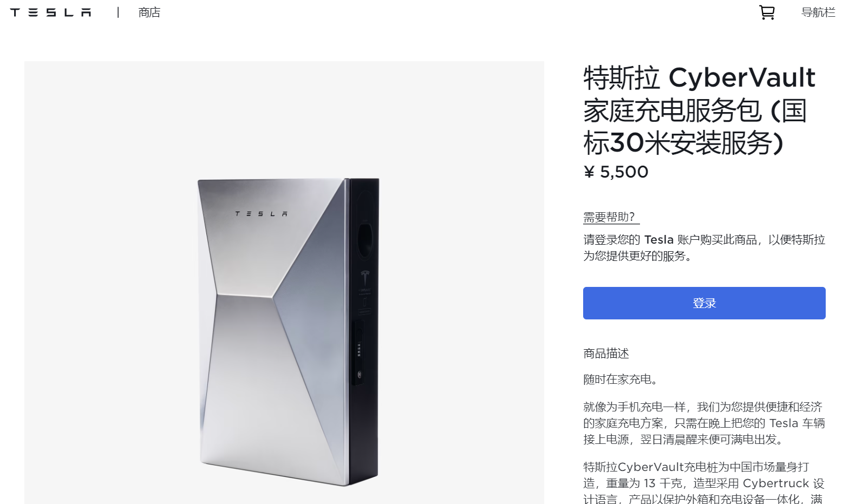Open the 导航栏 navigation menu
Viewport: 849px width, 504px height.
pos(818,12)
